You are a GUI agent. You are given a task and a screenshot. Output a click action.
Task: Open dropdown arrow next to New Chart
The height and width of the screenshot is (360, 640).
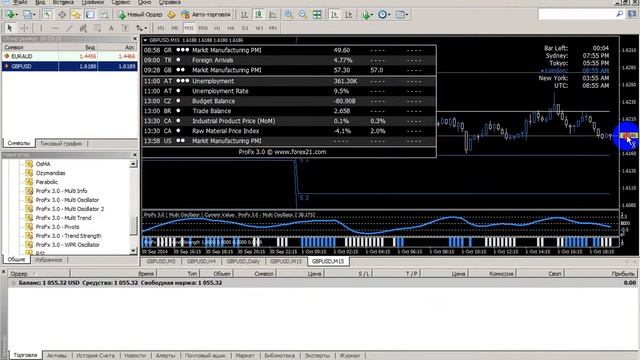17,15
